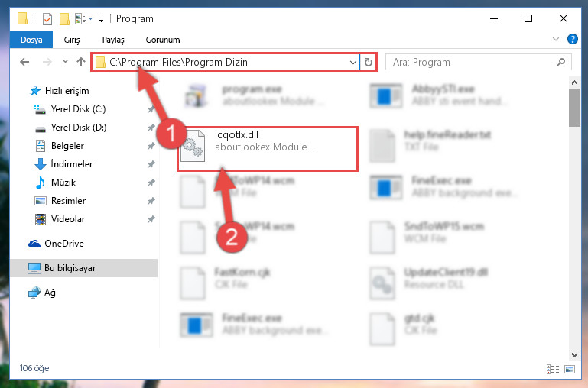
Task: Open Müzik folder in sidebar
Action: tap(55, 183)
